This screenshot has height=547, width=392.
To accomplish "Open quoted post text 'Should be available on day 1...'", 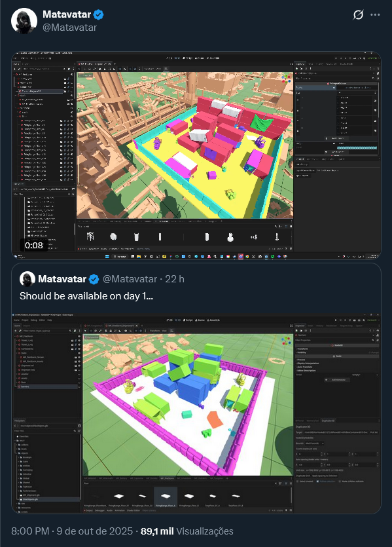I will (86, 296).
